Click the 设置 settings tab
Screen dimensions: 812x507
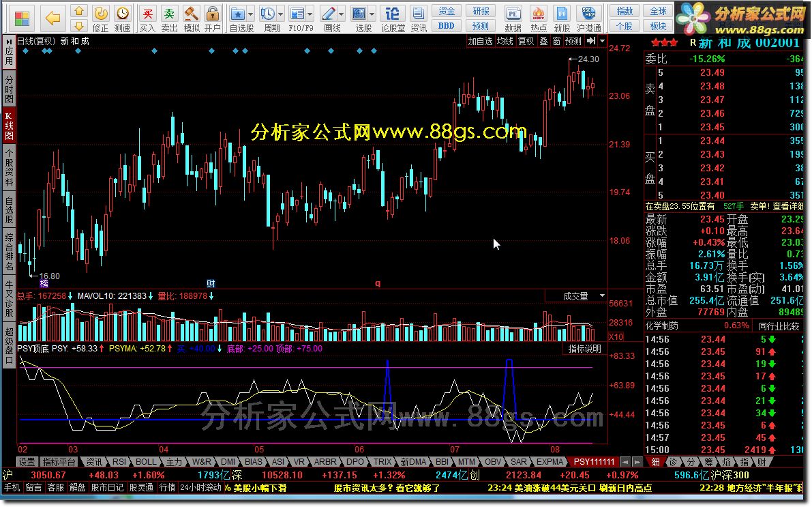(27, 461)
